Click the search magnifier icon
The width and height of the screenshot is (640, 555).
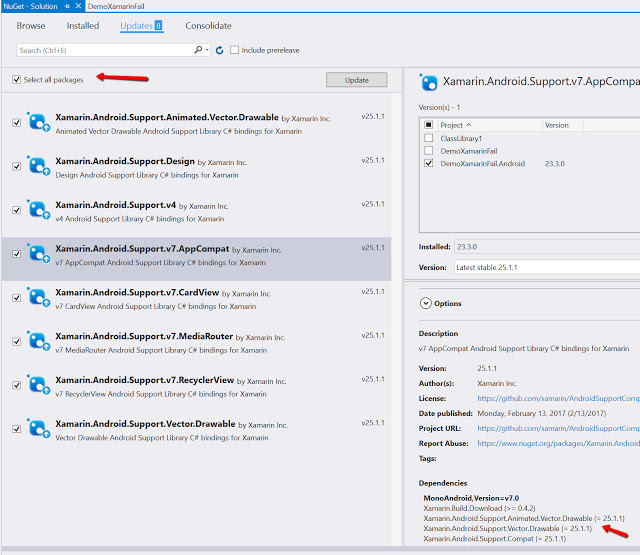[198, 50]
